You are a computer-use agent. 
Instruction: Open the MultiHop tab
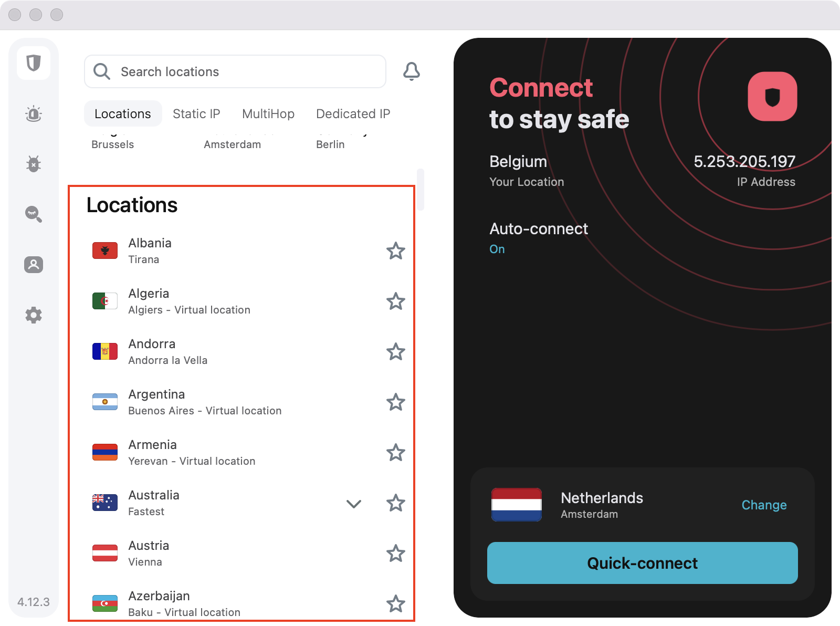click(268, 114)
